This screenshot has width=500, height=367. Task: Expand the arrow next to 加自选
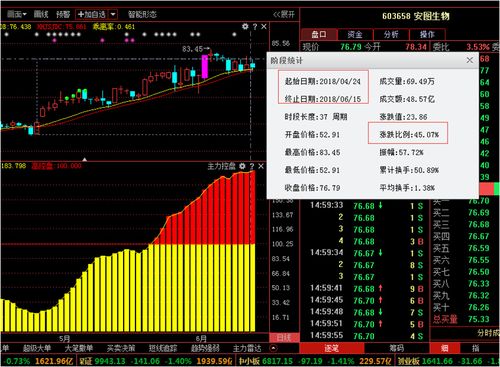click(x=113, y=14)
